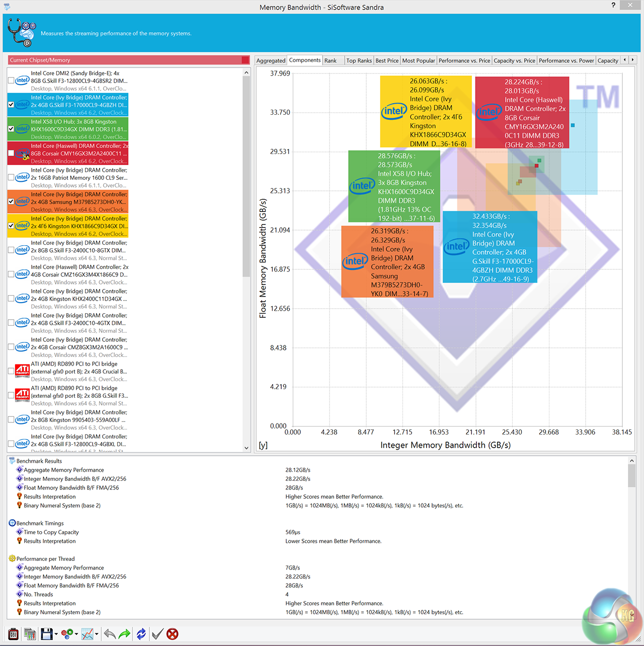Click the chipset list scroll-up arrow

247,73
